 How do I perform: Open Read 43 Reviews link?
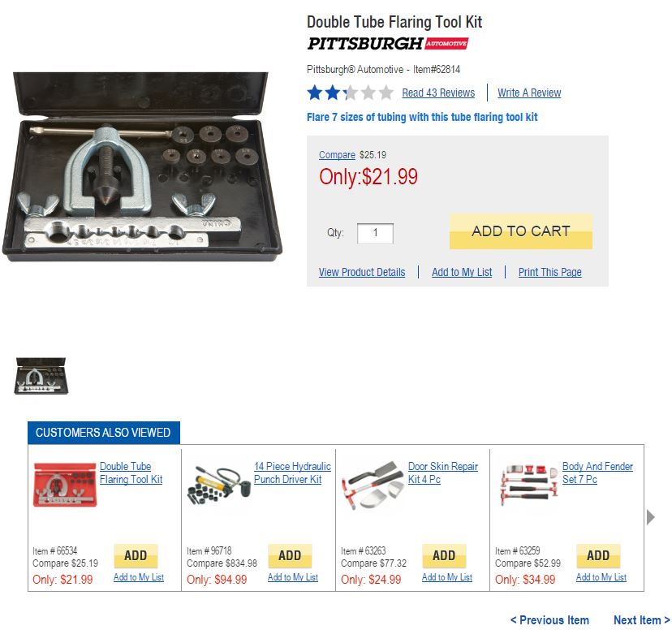pos(438,93)
